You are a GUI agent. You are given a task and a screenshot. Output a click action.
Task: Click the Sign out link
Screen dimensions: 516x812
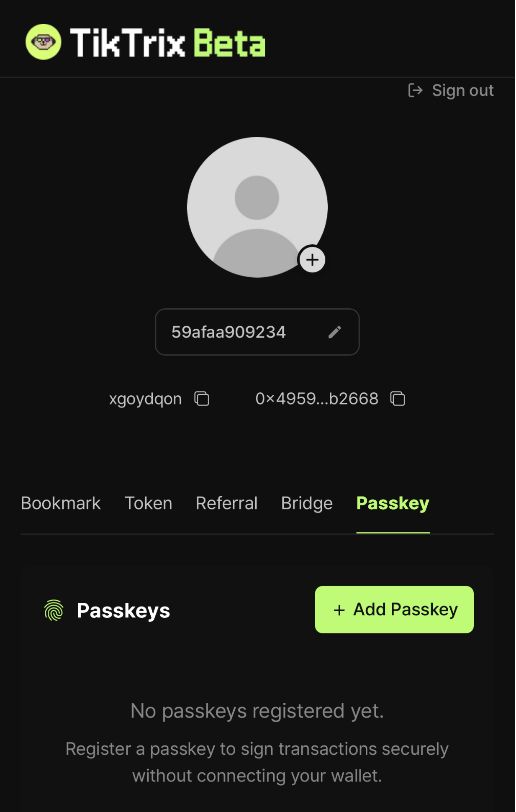pyautogui.click(x=462, y=90)
